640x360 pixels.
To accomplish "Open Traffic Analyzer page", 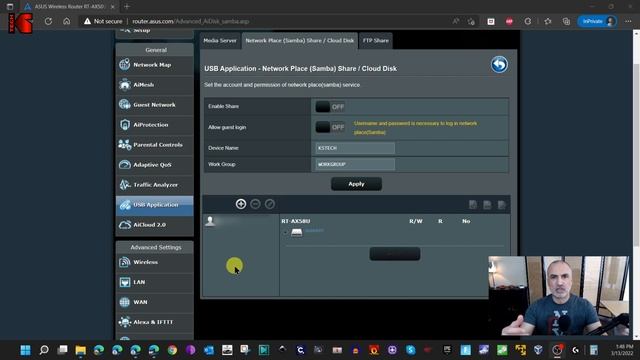I will tap(154, 185).
